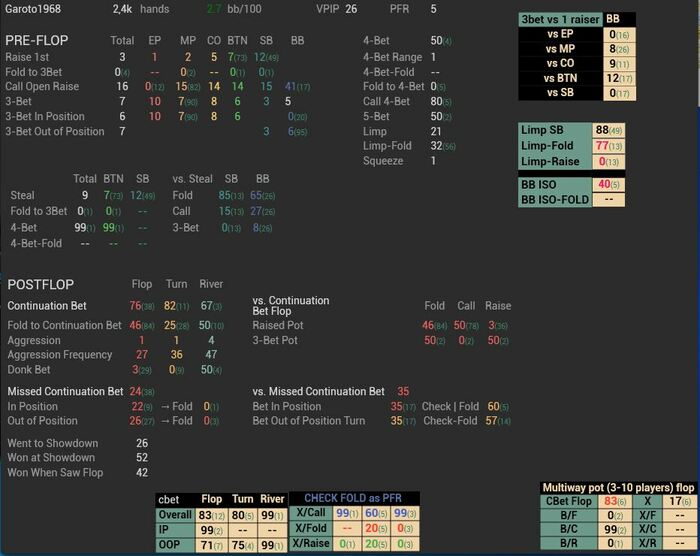Click the 65 BB fold-versus-steal value

point(262,196)
